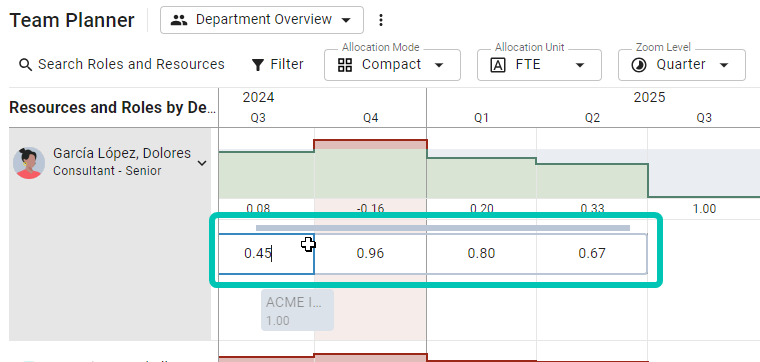Click the Compact grid mode icon
The height and width of the screenshot is (362, 760).
coord(345,65)
